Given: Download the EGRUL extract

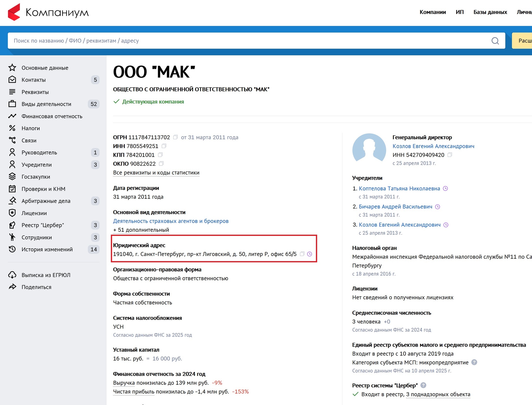Looking at the screenshot, I should (x=46, y=275).
